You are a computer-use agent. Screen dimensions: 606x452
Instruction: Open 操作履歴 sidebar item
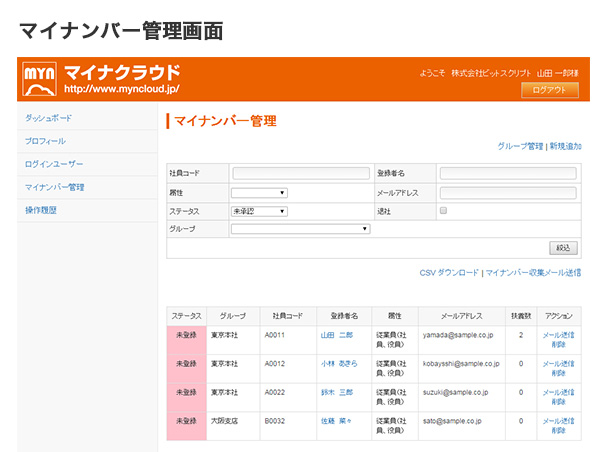pyautogui.click(x=41, y=210)
